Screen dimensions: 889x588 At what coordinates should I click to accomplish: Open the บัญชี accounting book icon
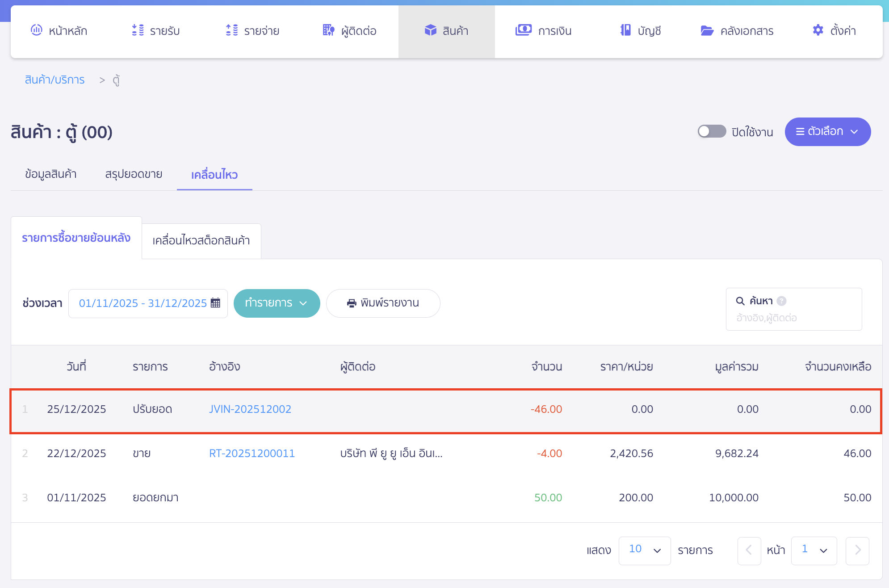[x=625, y=30]
